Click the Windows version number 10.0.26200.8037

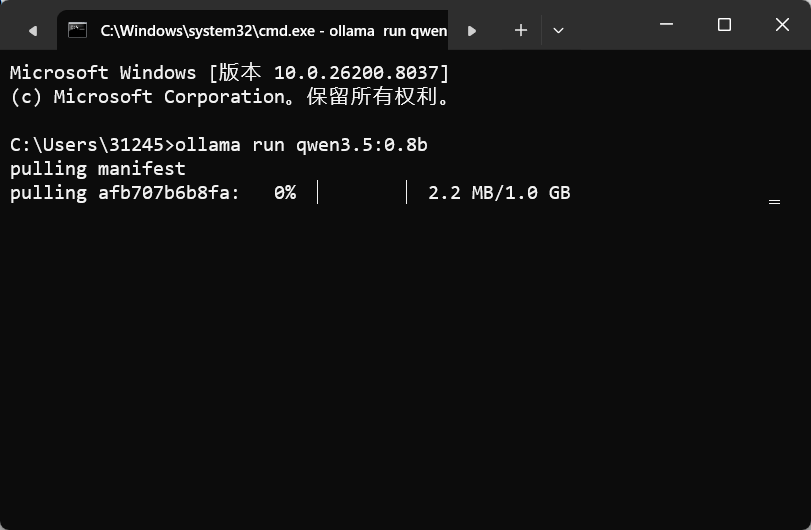coord(356,72)
